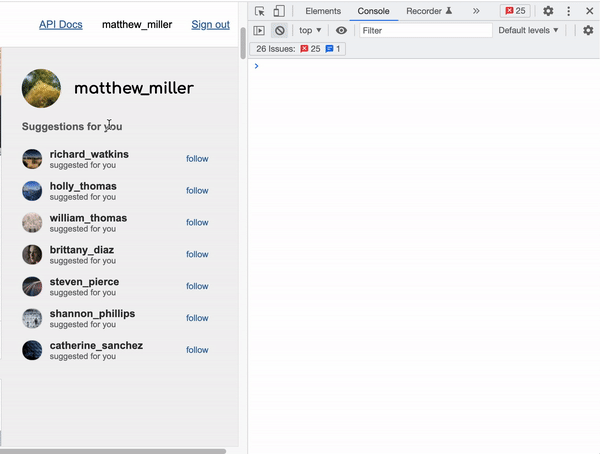Image resolution: width=600 pixels, height=454 pixels.
Task: Select the inspect element picker icon
Action: coord(260,11)
